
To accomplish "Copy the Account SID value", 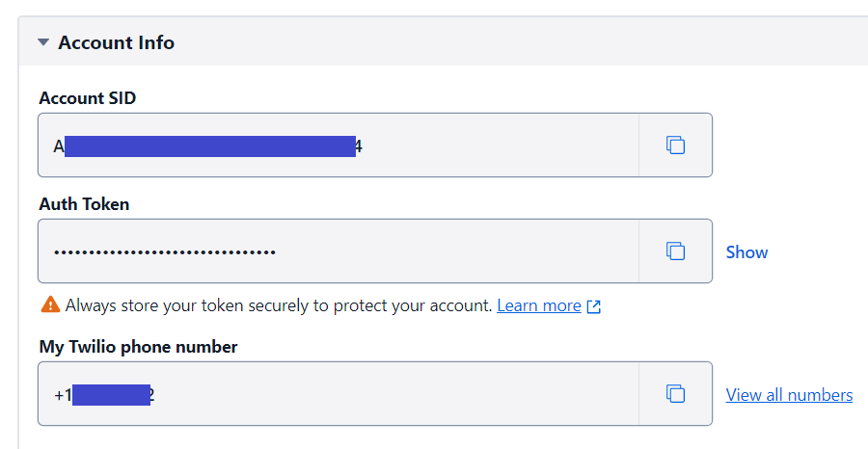I will click(675, 145).
